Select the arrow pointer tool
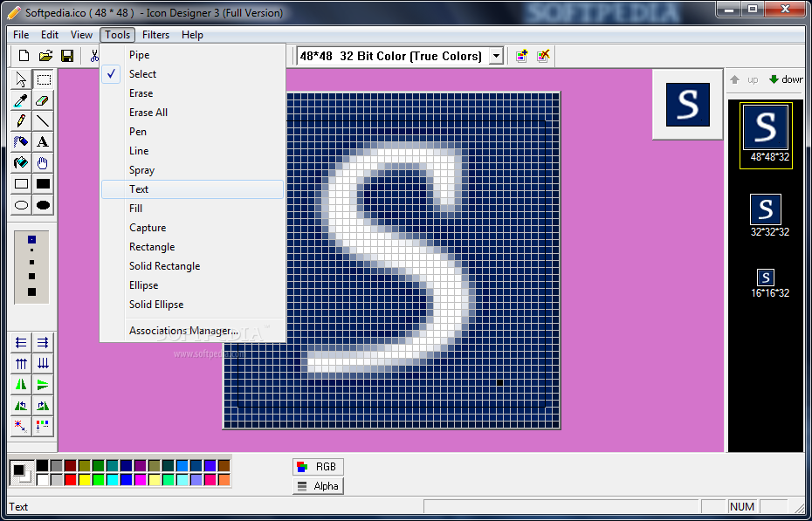Screen dimensions: 812x521 click(x=21, y=79)
